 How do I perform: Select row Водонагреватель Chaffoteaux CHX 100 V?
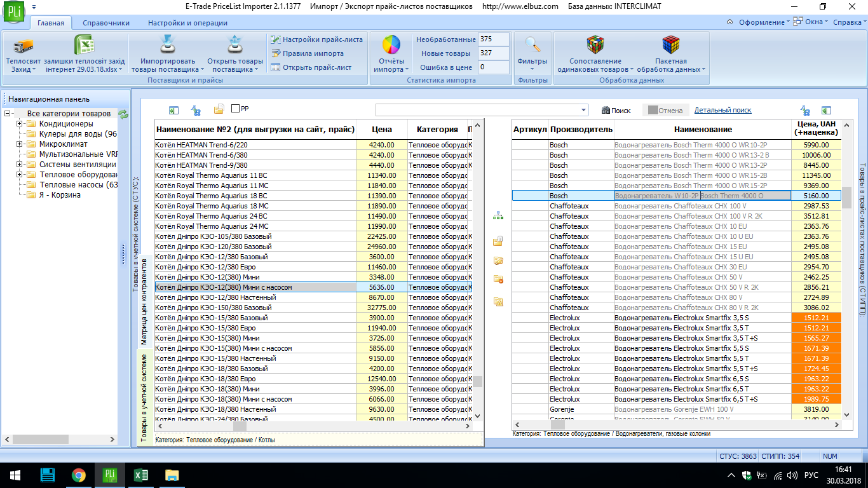[x=677, y=206]
